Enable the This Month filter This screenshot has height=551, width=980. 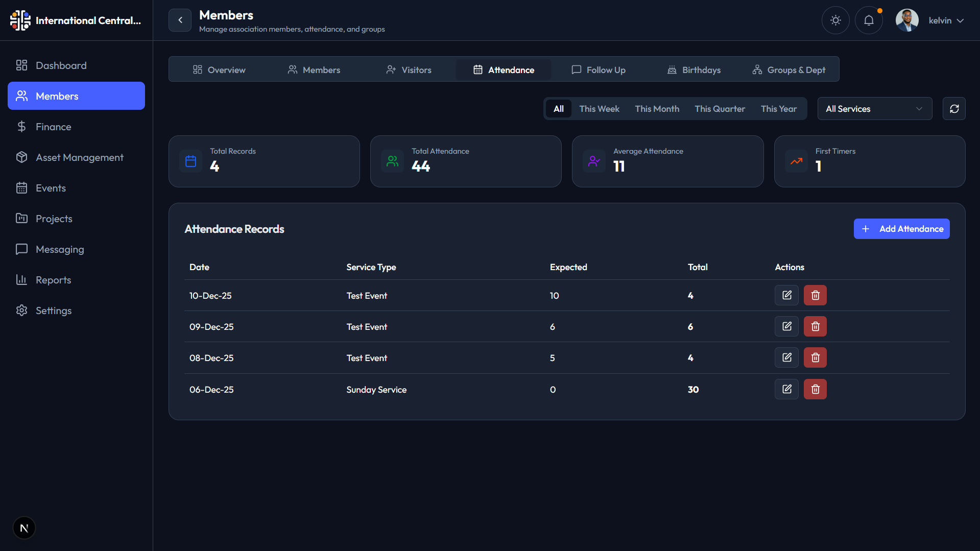pyautogui.click(x=657, y=108)
